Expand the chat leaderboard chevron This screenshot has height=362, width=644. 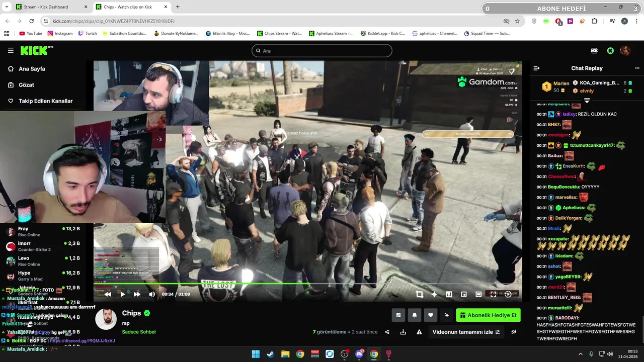coord(587,101)
